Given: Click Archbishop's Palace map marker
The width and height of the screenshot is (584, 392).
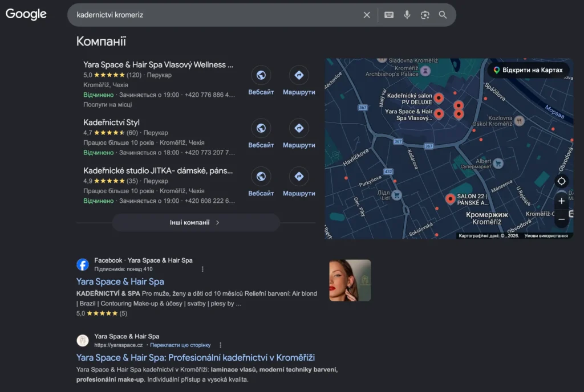Looking at the screenshot, I should pos(425,71).
